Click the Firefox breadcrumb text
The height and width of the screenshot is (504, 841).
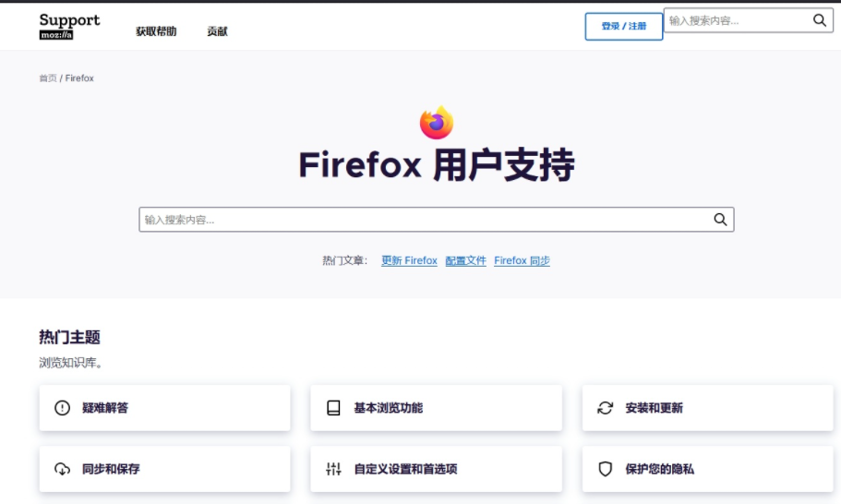[79, 78]
